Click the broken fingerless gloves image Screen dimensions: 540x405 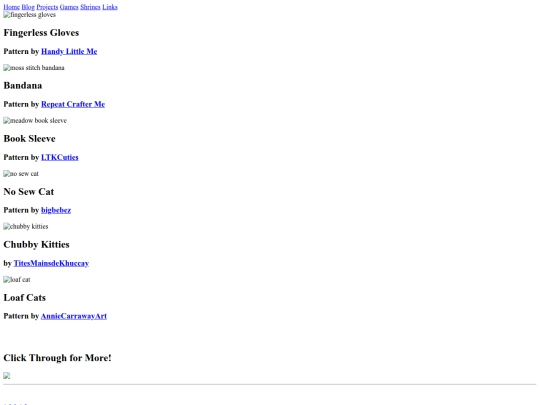[x=30, y=15]
